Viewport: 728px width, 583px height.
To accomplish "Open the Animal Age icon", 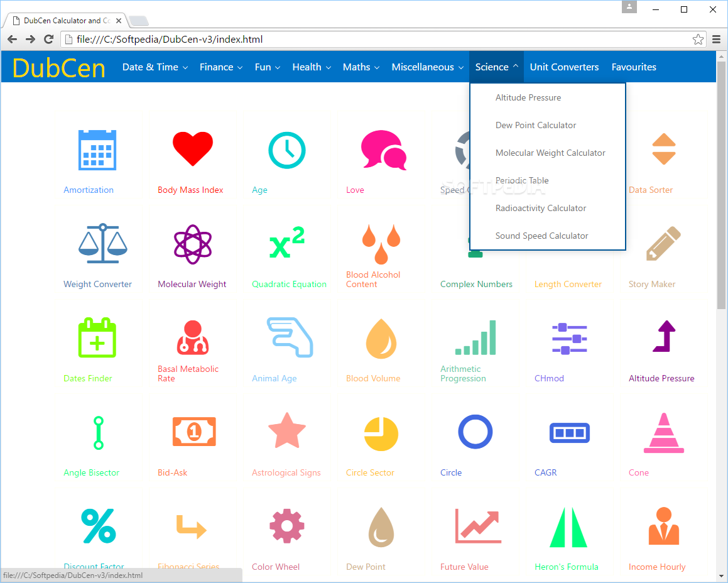I will tap(290, 338).
